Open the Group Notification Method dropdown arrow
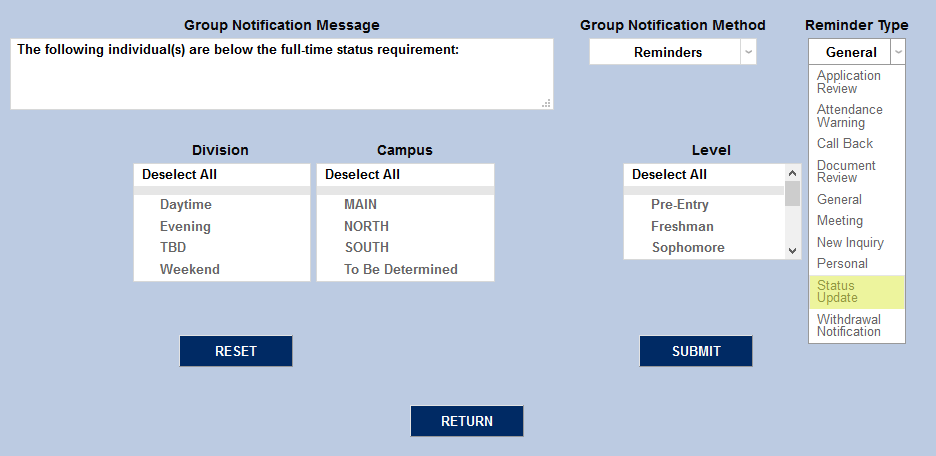The image size is (936, 456). pyautogui.click(x=748, y=52)
